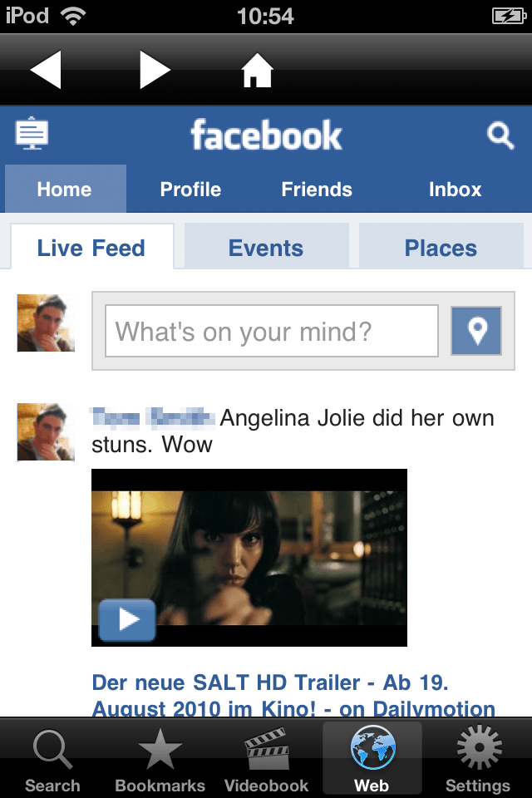
Task: Select the Events tab
Action: pos(266,246)
